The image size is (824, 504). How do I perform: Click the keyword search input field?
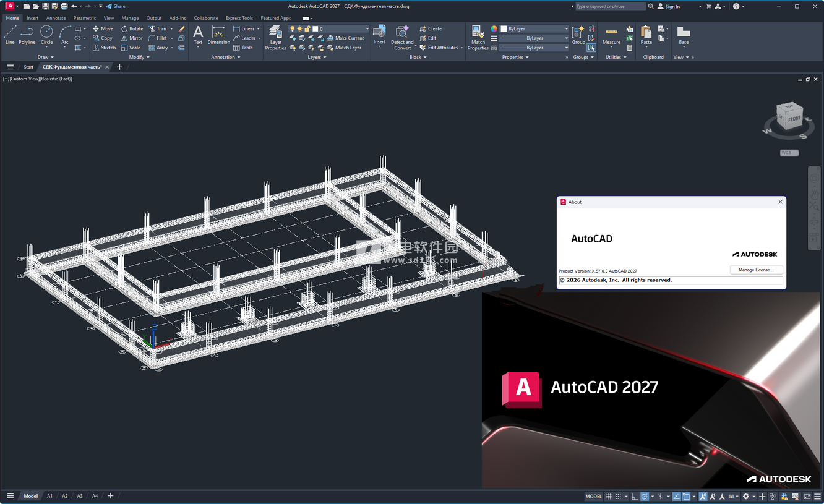point(609,6)
